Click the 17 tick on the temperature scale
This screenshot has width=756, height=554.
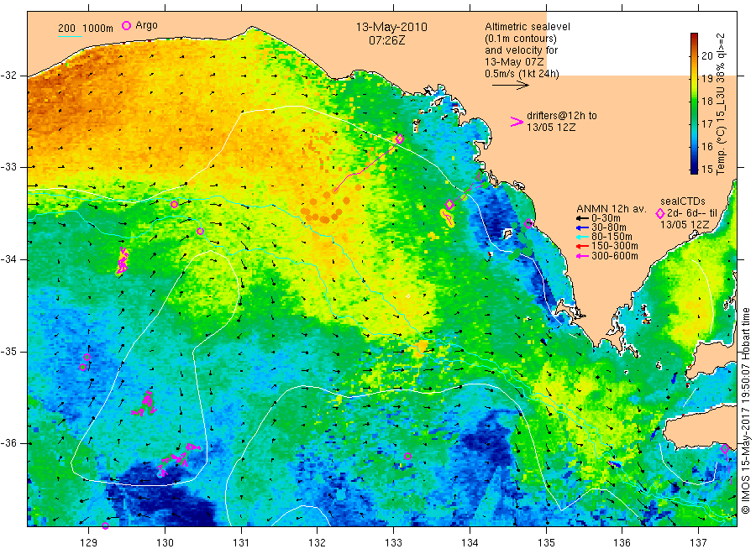pos(706,123)
